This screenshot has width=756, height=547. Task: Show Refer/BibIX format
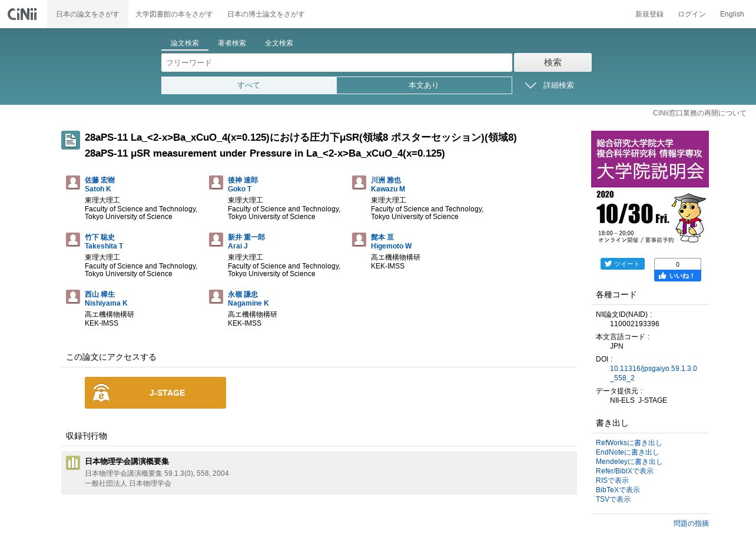point(625,471)
